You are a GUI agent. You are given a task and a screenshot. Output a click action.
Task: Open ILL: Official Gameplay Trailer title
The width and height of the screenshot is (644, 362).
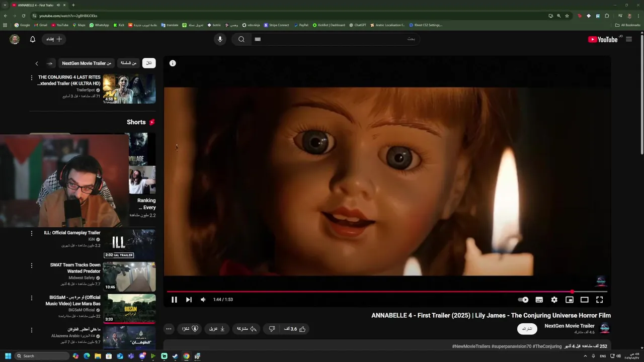pos(72,233)
